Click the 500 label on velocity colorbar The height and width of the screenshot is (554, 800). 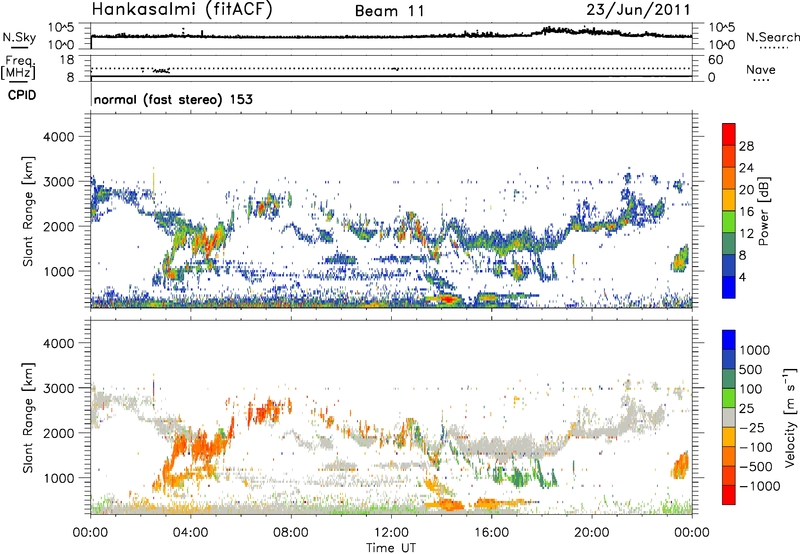pyautogui.click(x=751, y=370)
